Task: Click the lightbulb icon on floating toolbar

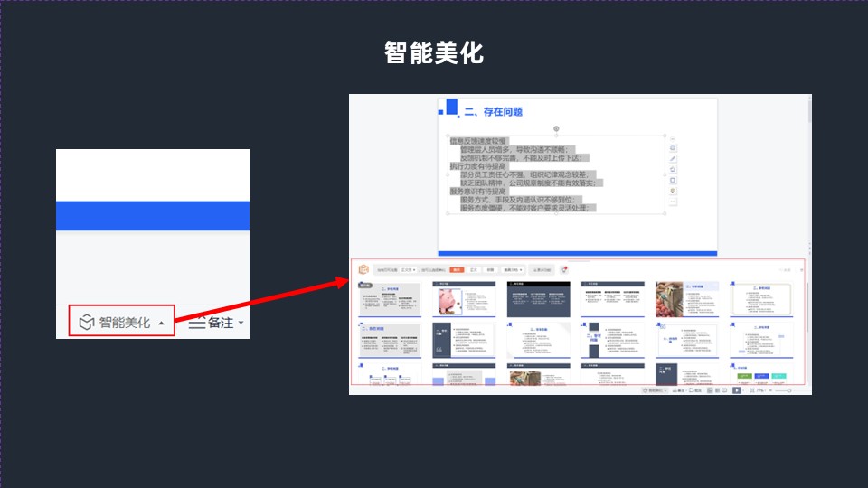Action: [x=673, y=191]
